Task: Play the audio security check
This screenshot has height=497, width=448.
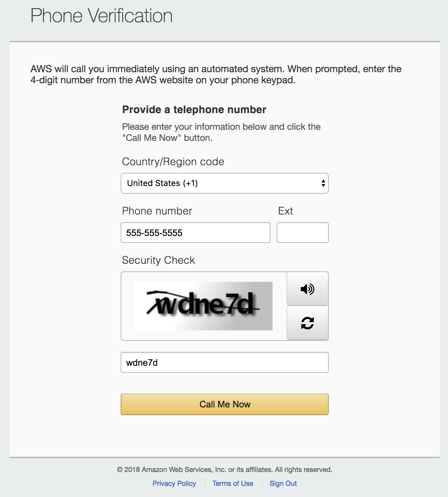Action: 307,289
